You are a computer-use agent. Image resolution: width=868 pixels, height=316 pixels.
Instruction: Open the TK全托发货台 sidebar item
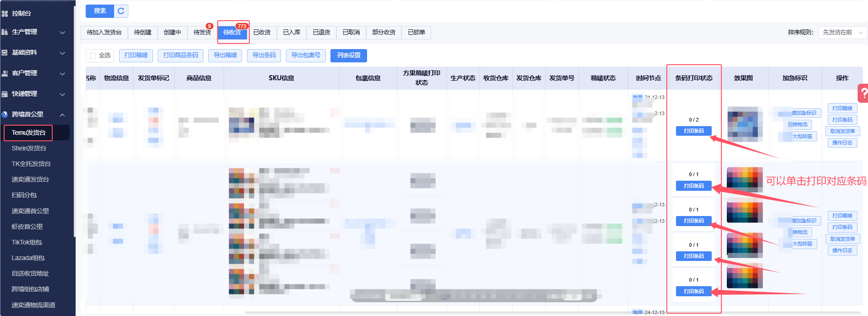31,164
